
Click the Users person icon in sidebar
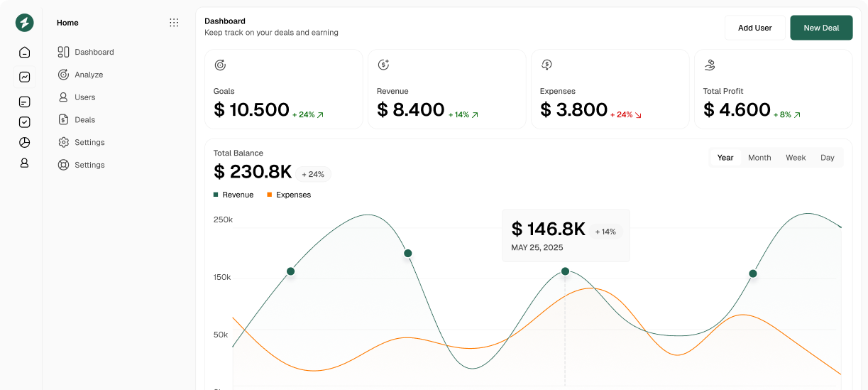click(x=63, y=97)
